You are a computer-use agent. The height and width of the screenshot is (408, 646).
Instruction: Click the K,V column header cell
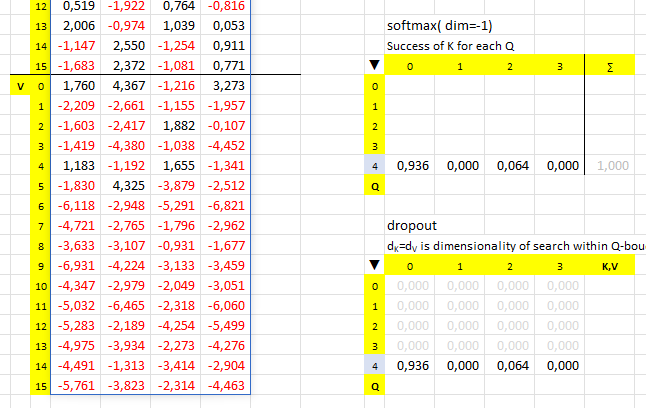tap(609, 267)
